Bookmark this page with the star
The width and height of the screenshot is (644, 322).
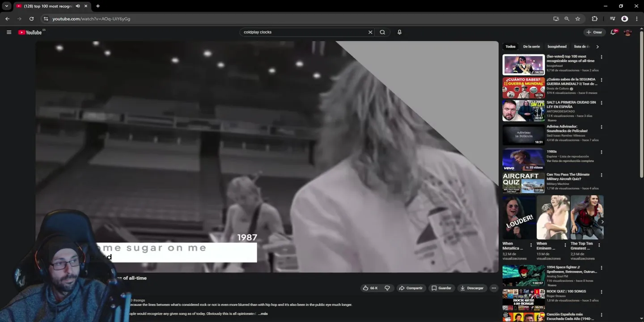click(x=577, y=19)
